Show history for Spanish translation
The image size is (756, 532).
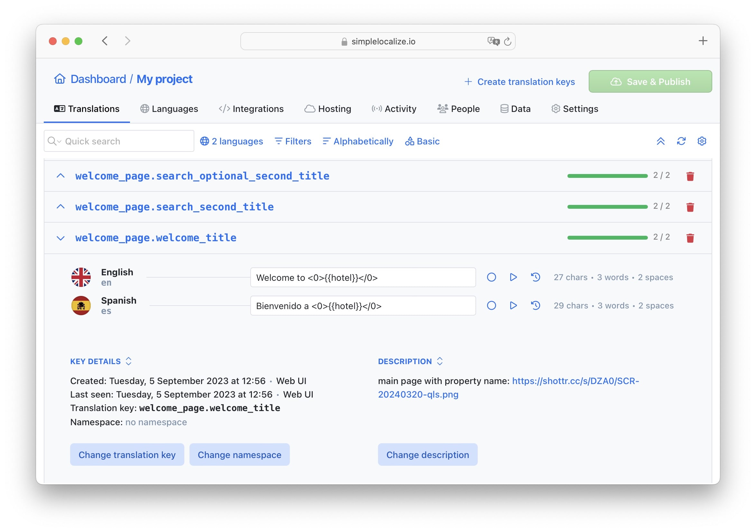535,306
